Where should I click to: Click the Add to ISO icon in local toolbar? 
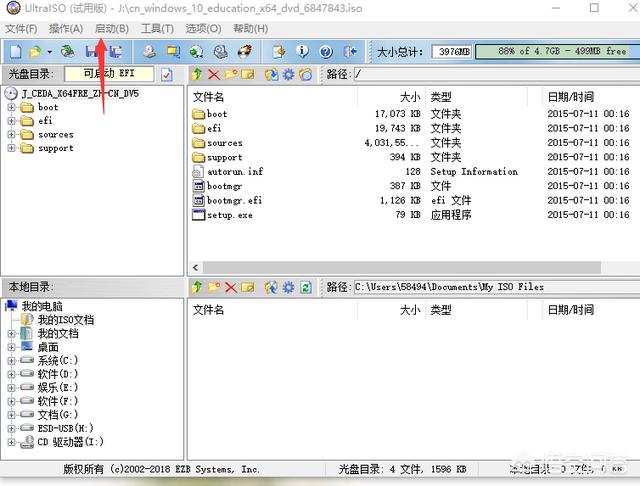pyautogui.click(x=271, y=287)
